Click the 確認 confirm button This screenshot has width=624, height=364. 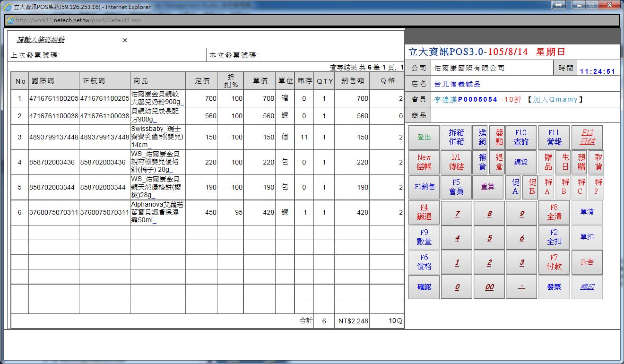(424, 287)
